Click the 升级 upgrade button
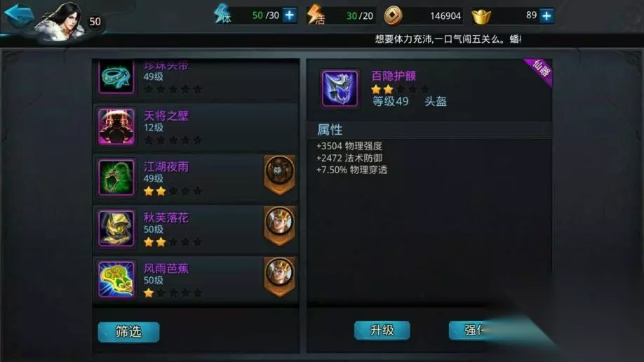Image resolution: width=644 pixels, height=362 pixels. coord(382,330)
